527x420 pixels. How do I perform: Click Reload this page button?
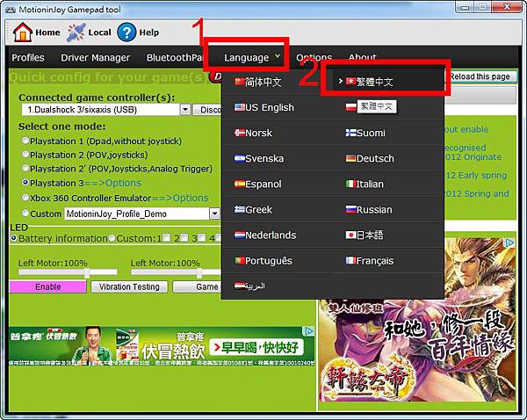click(x=480, y=76)
